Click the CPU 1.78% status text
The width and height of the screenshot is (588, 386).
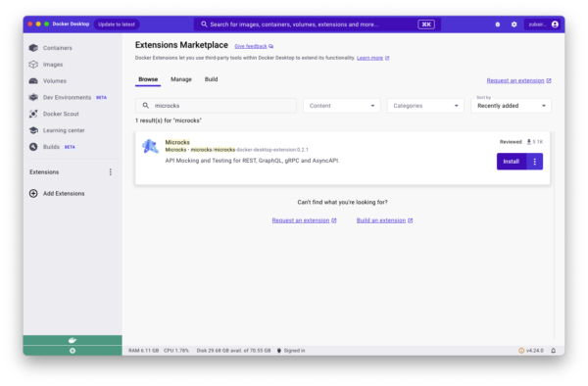176,351
